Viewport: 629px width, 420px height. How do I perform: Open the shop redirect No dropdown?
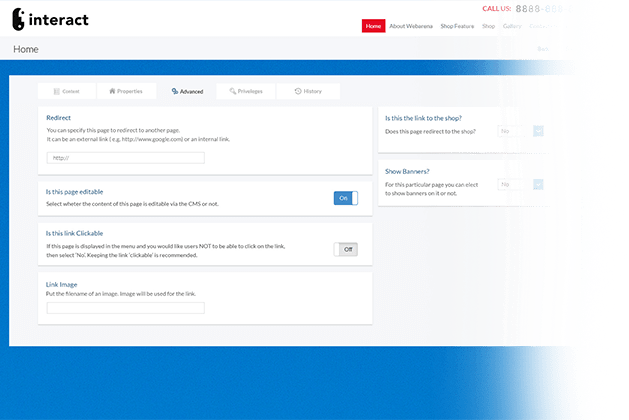(521, 131)
